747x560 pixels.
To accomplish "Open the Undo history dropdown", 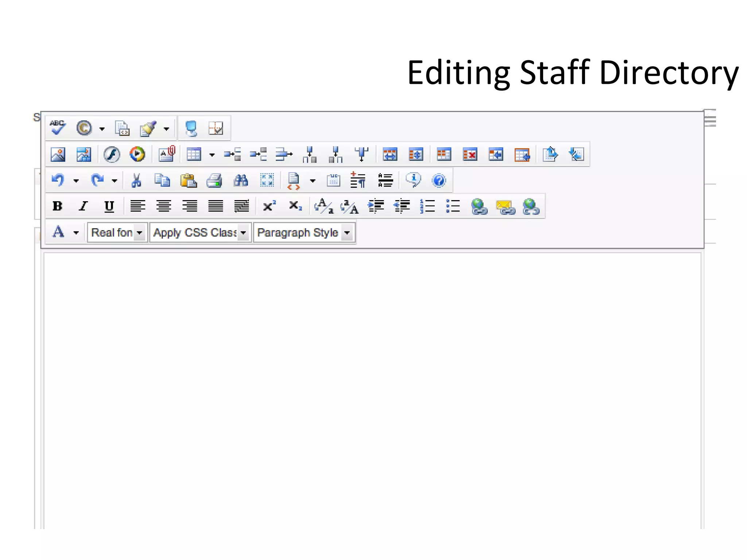I will 76,181.
